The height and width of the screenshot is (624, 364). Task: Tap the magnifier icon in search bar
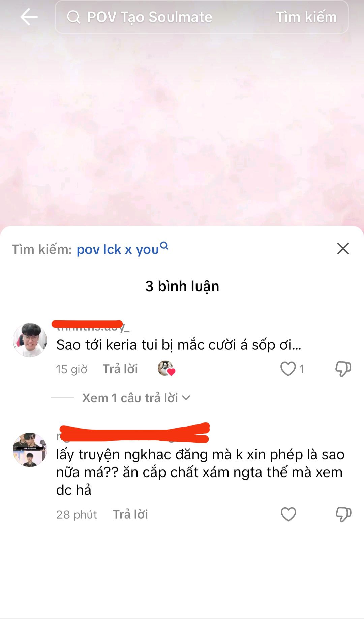73,17
